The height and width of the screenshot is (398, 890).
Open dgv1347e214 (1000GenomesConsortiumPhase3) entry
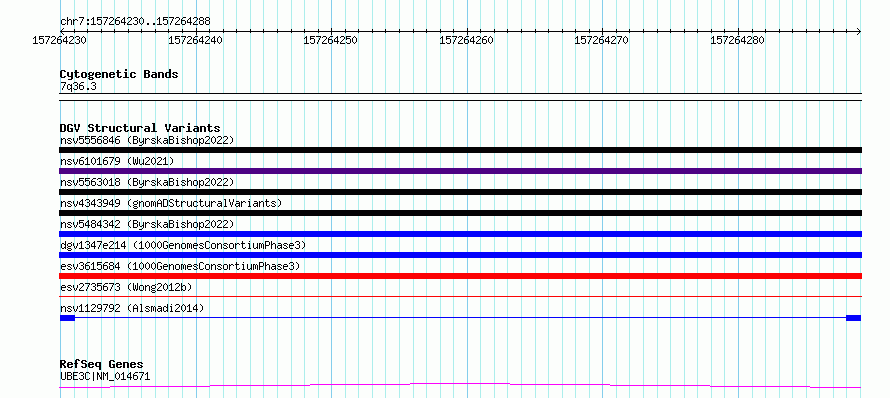183,245
